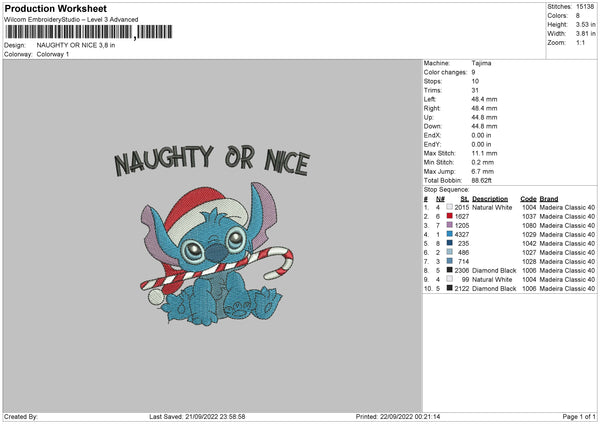The image size is (600, 424).
Task: Click the Max Stitch value 11.1 mm
Action: click(x=484, y=153)
